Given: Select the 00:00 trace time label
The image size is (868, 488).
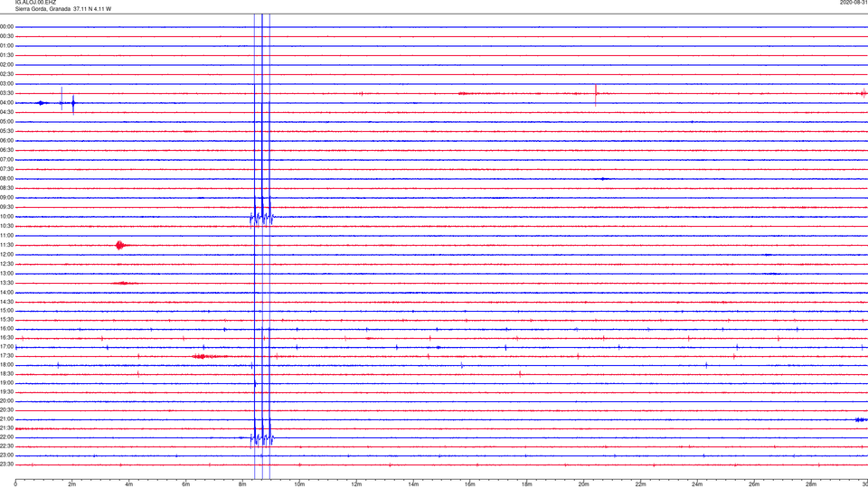Looking at the screenshot, I should tap(6, 26).
